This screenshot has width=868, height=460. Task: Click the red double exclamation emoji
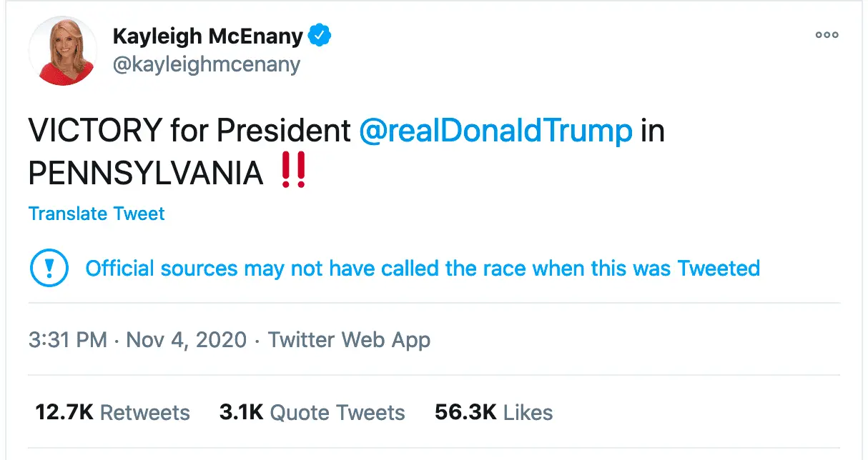(294, 172)
